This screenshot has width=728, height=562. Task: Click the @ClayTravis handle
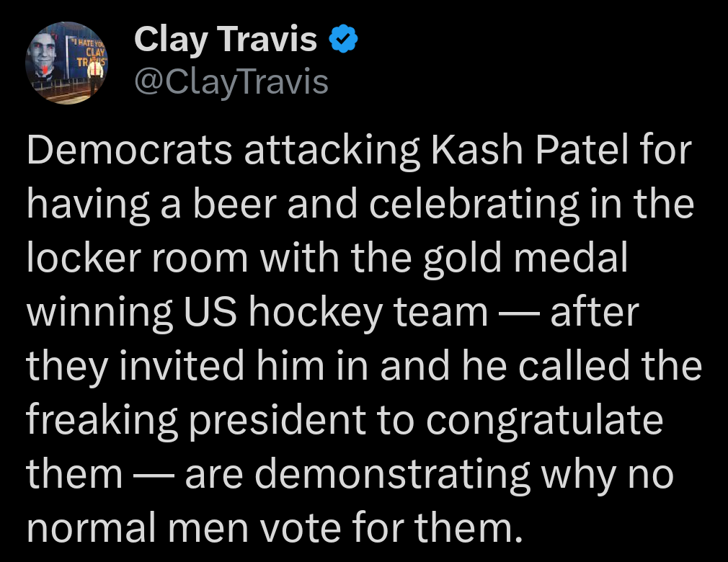231,83
